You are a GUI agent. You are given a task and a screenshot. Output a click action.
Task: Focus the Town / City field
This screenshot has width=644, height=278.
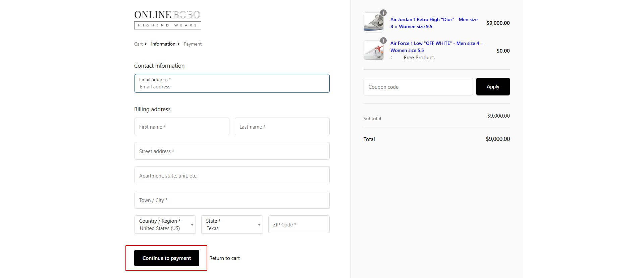pos(232,200)
